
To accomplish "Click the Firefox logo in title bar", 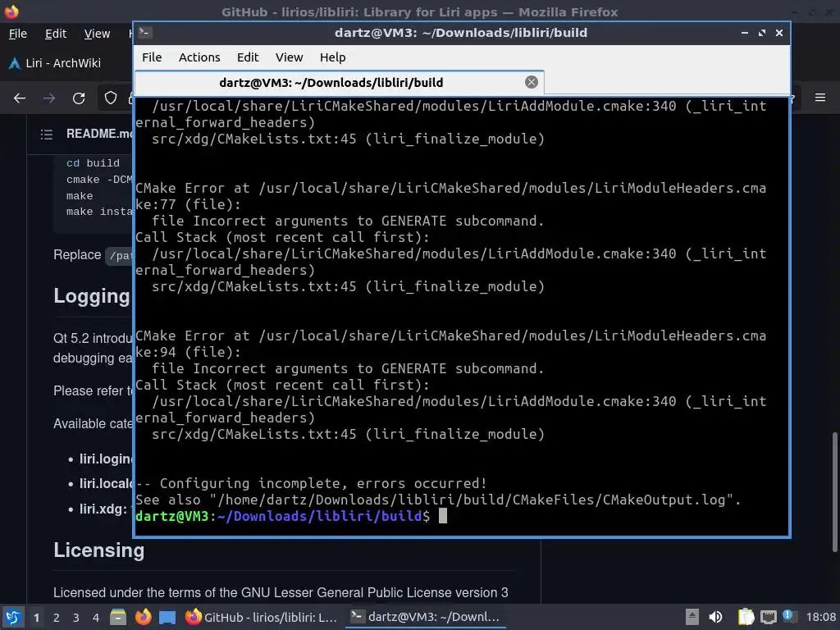I will pos(11,11).
